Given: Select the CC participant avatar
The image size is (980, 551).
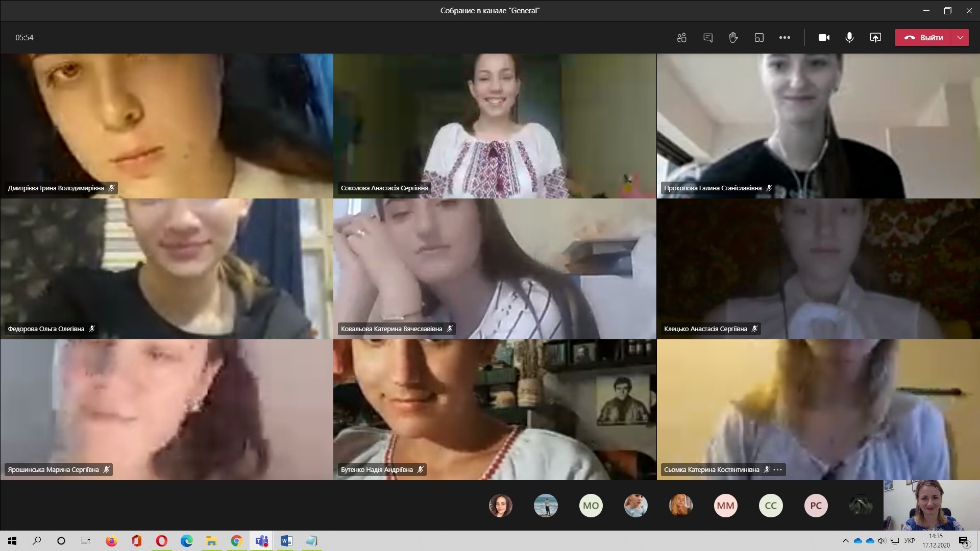Looking at the screenshot, I should click(771, 506).
